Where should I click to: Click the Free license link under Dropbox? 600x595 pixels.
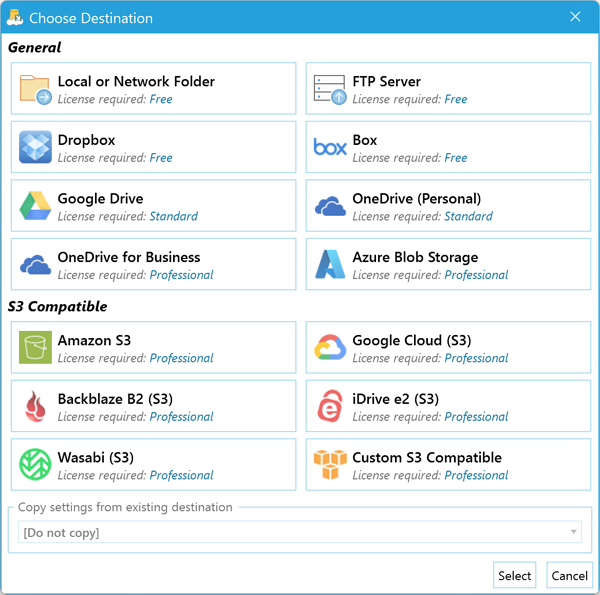[x=161, y=158]
